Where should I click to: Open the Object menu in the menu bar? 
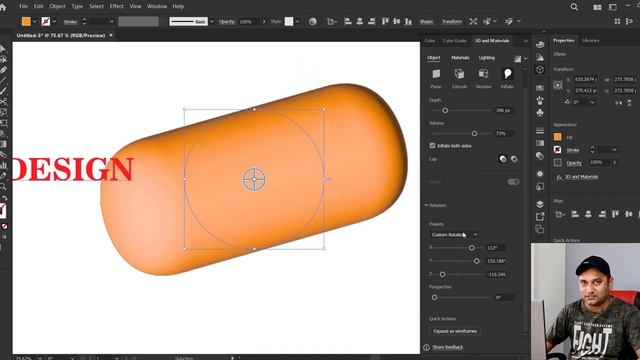tap(57, 7)
